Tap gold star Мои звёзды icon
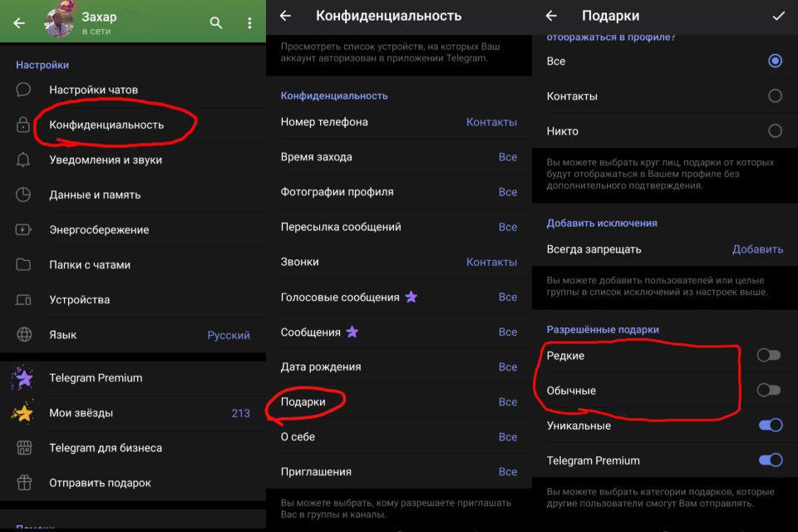798x532 pixels. click(x=22, y=413)
